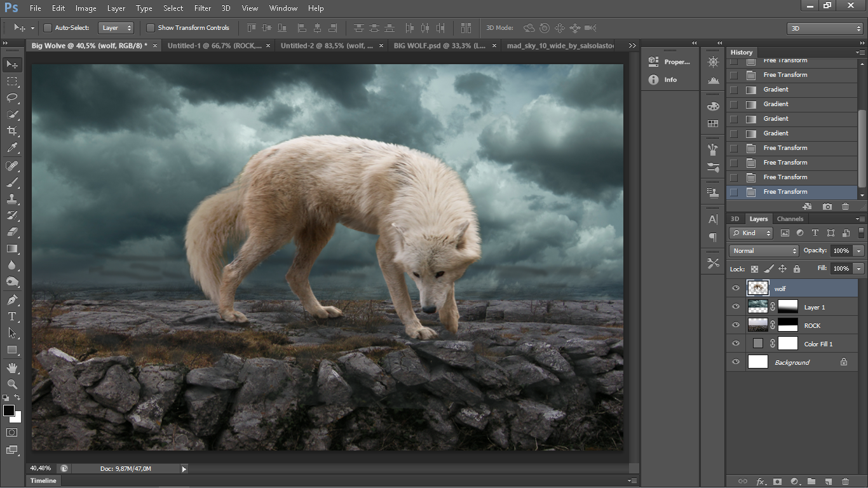Open the Filter menu
Viewport: 868px width, 488px height.
pos(203,8)
